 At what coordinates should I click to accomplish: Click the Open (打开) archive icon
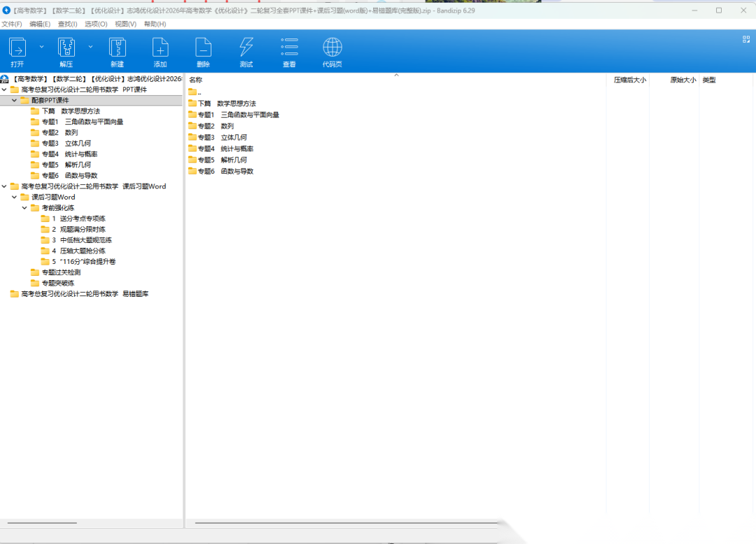pos(17,48)
